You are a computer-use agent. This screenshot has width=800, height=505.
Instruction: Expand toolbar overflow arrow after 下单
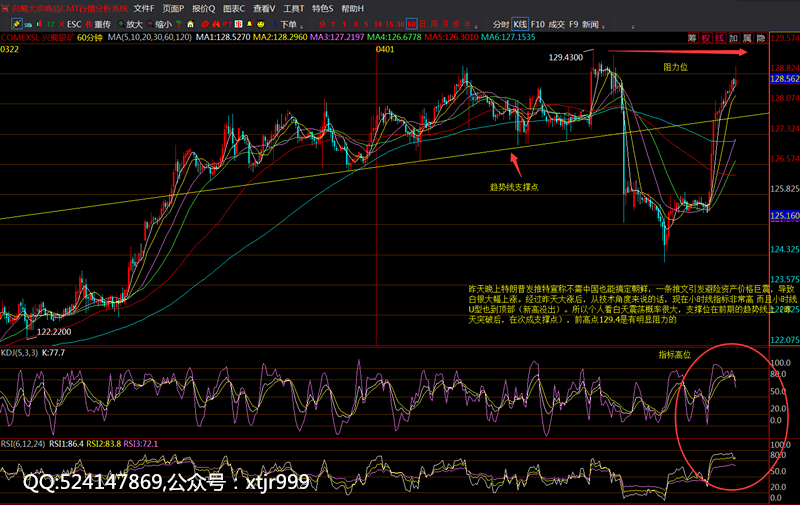[301, 27]
